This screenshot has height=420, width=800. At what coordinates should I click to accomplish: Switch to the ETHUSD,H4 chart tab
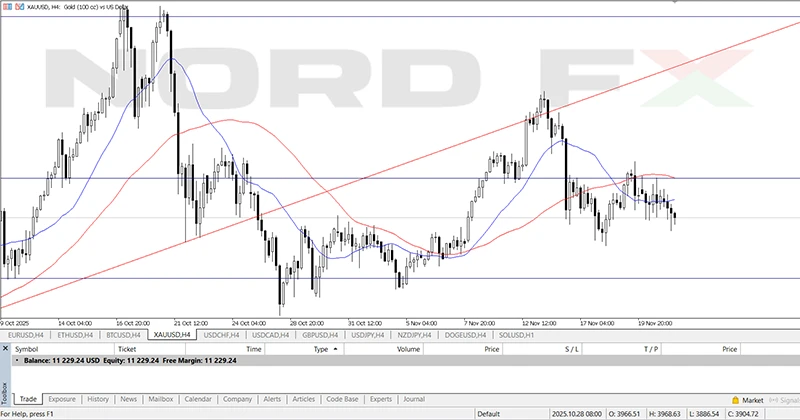[x=75, y=335]
